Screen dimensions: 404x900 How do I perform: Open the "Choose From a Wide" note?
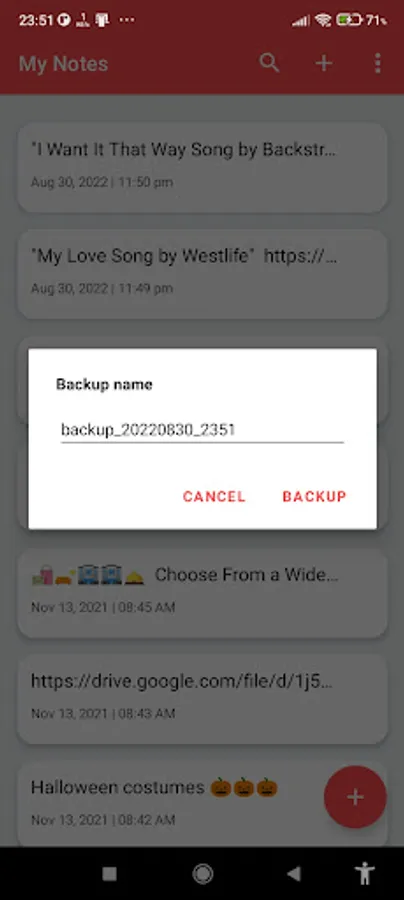pyautogui.click(x=202, y=592)
